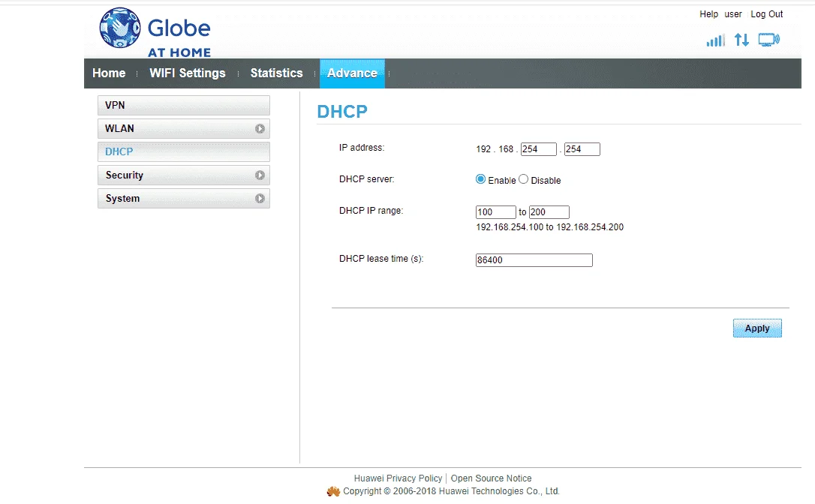This screenshot has width=815, height=504.
Task: Click the connected devices monitor icon
Action: [x=768, y=40]
